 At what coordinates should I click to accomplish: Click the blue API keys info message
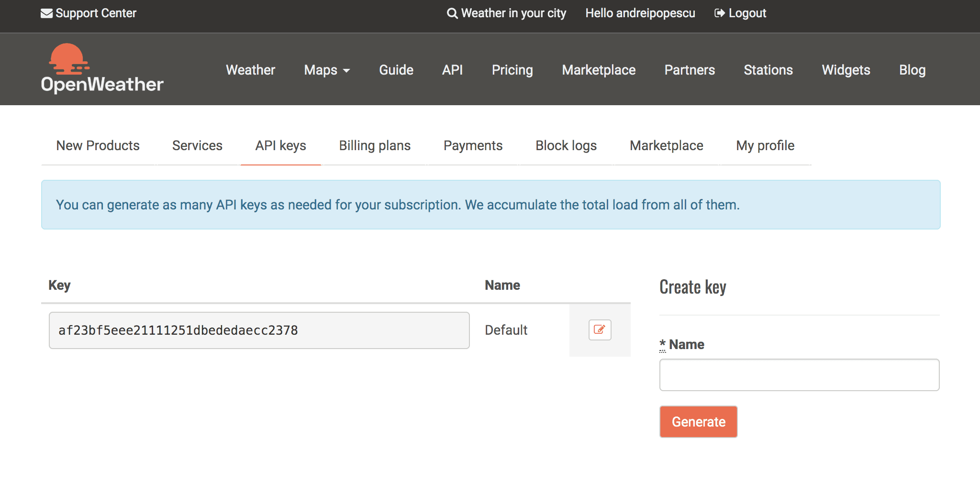tap(491, 205)
